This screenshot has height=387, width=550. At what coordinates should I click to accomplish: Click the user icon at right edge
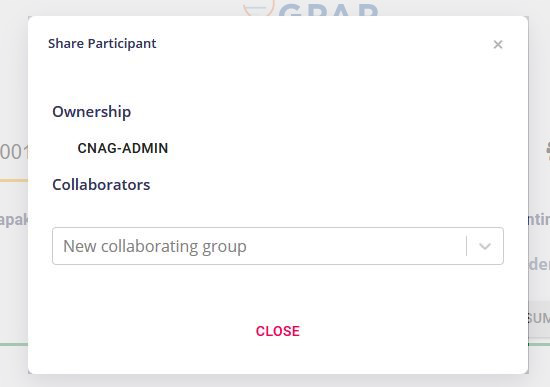tap(548, 151)
